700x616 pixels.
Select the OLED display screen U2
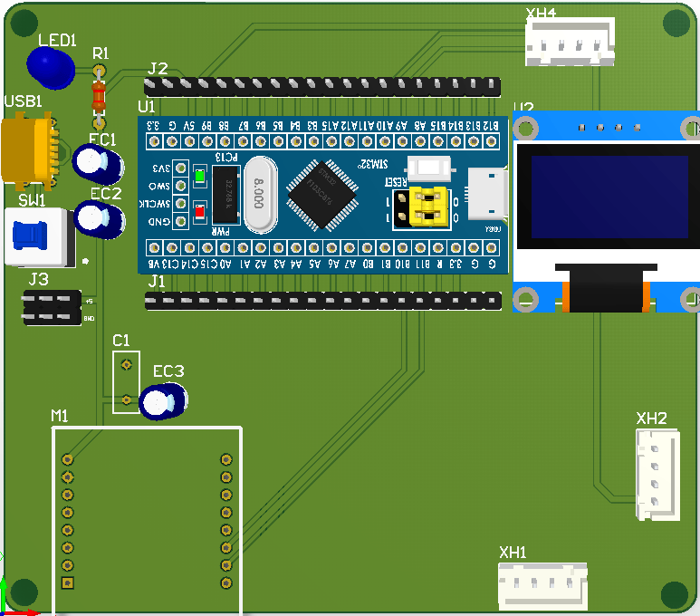(x=609, y=197)
